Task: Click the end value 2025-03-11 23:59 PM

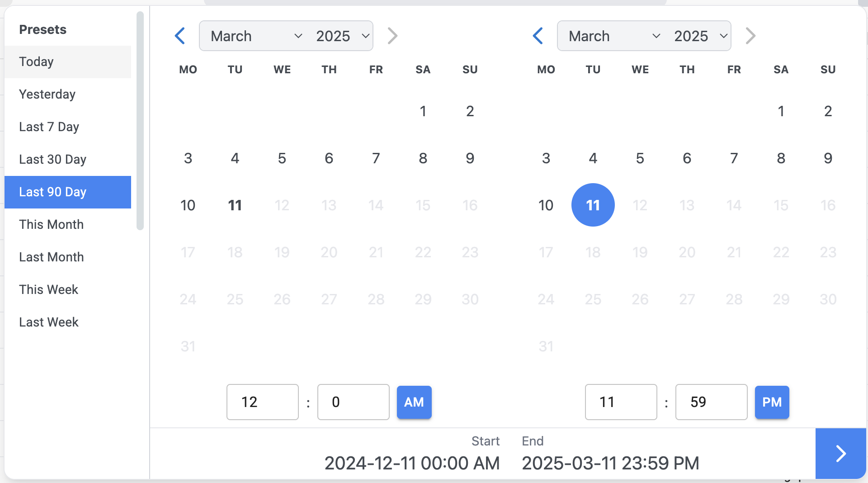Action: [x=611, y=463]
